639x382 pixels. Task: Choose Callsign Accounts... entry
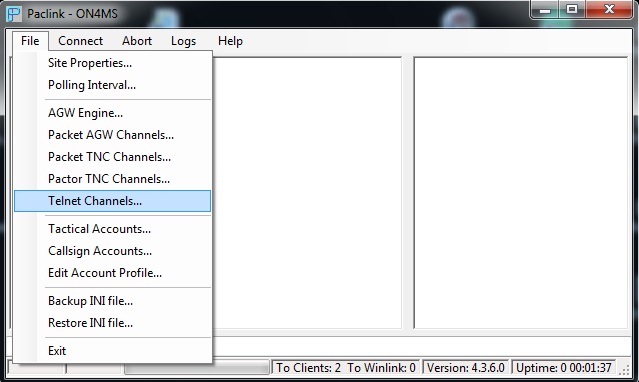click(x=112, y=251)
